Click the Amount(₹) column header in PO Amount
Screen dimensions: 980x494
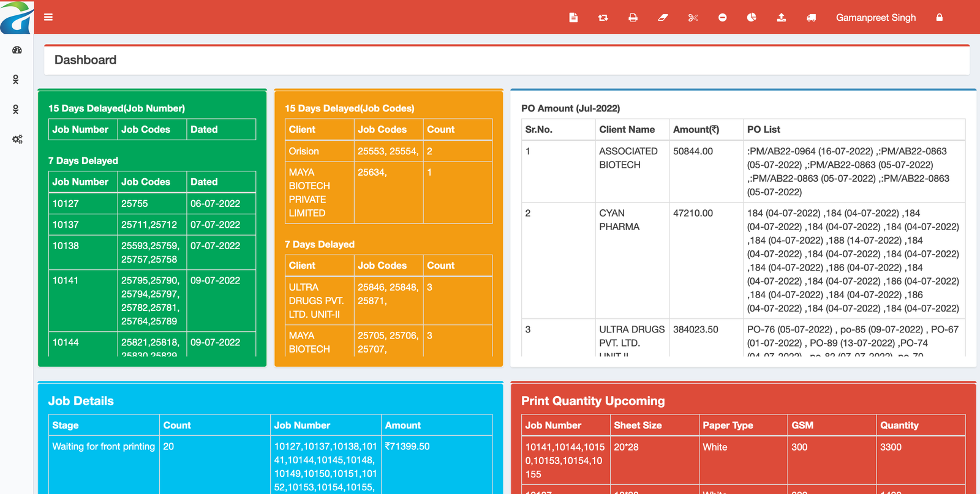[x=696, y=130]
